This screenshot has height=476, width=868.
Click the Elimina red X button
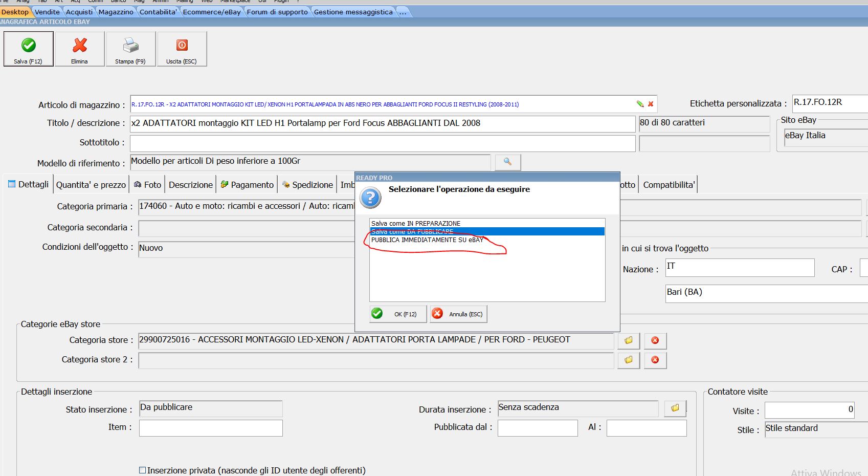80,49
